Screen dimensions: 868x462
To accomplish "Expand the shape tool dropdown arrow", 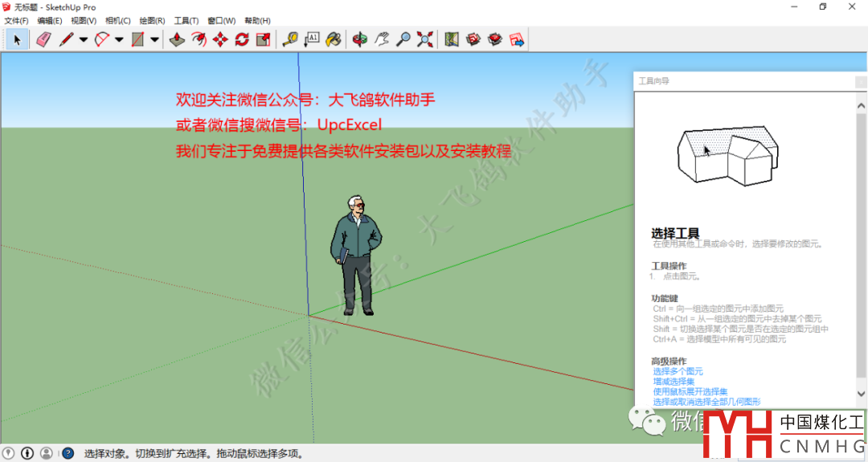I will pyautogui.click(x=154, y=39).
